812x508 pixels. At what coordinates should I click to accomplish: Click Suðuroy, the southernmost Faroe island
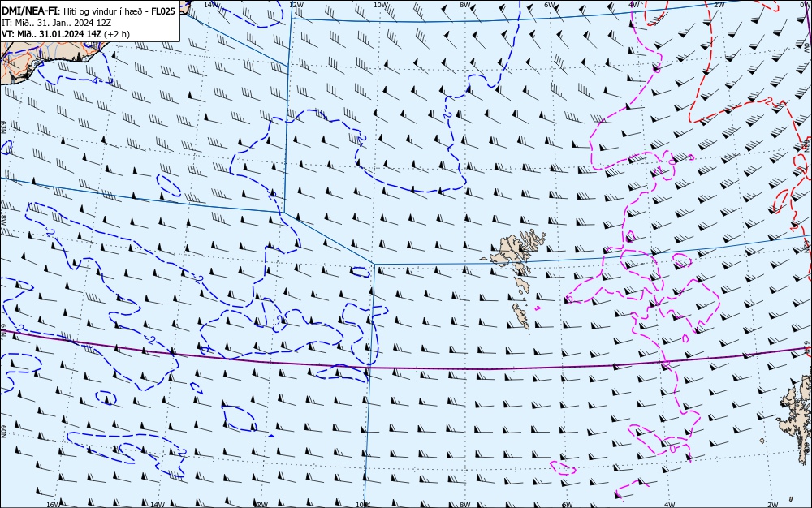pos(521,316)
